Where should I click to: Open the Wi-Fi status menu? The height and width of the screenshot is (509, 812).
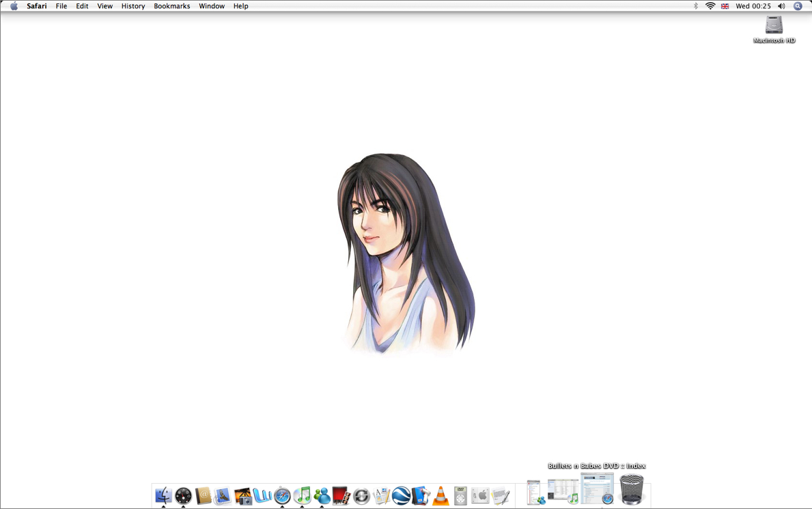[710, 6]
